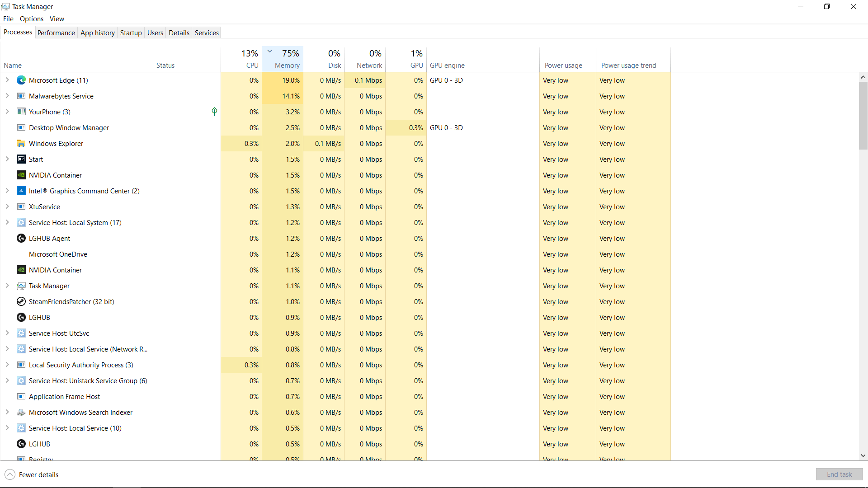
Task: Click the Microsoft Edge process icon
Action: coord(21,80)
